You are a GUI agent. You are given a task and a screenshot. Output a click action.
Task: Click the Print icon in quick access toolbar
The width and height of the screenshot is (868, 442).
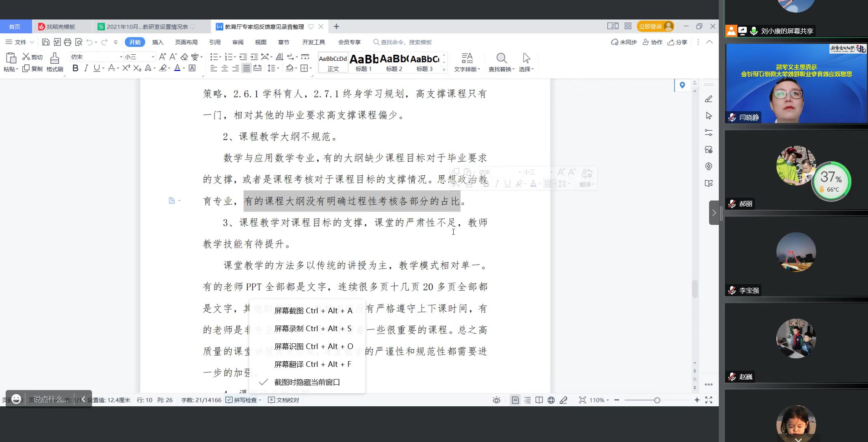pyautogui.click(x=68, y=42)
